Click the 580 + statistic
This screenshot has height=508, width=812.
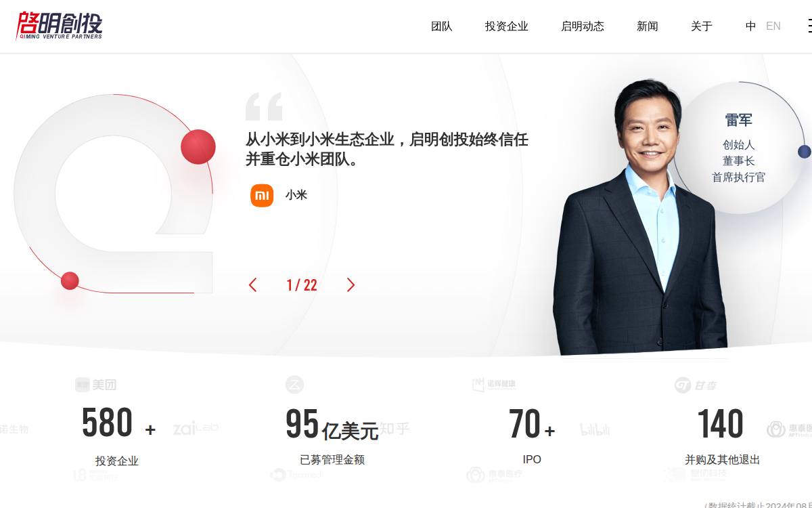point(118,423)
